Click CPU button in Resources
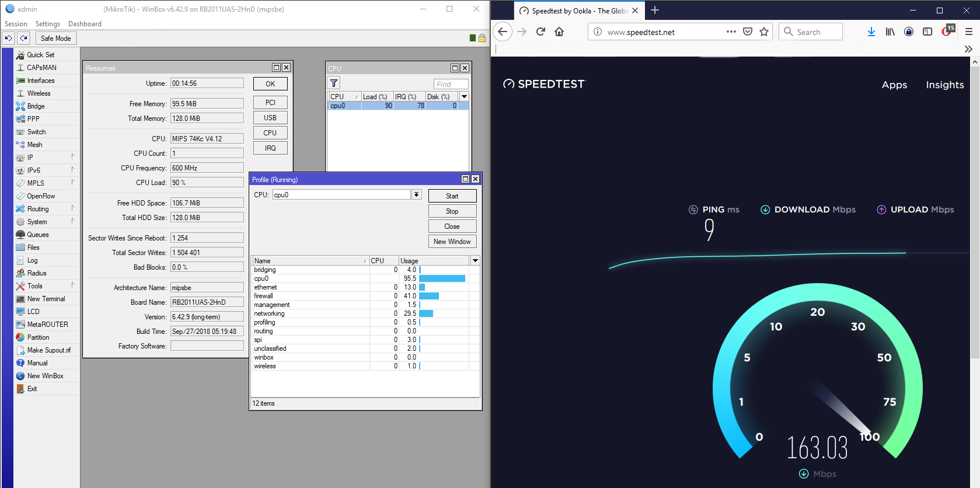Image resolution: width=980 pixels, height=488 pixels. tap(270, 133)
